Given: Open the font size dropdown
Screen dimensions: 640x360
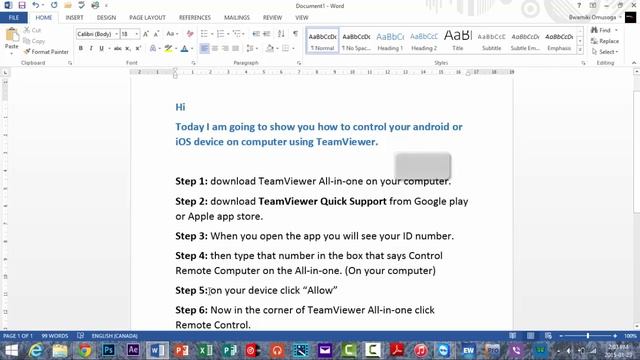Looking at the screenshot, I should click(x=137, y=34).
